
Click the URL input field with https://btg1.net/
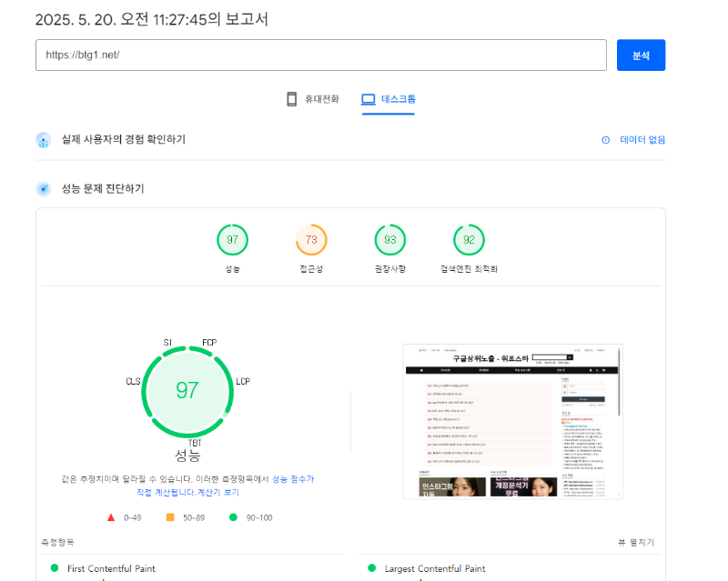321,55
